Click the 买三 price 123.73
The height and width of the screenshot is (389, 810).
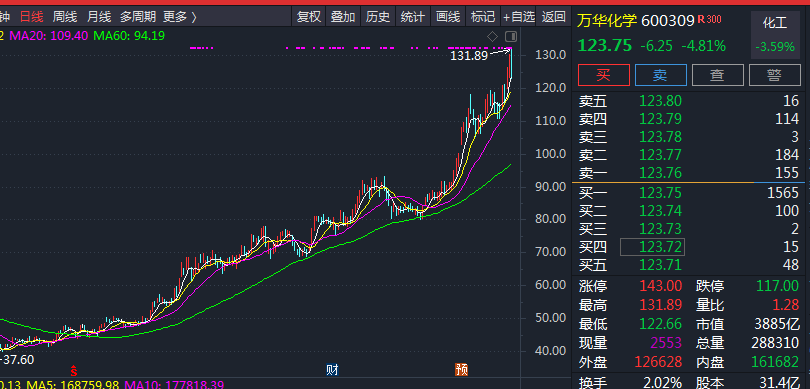661,229
